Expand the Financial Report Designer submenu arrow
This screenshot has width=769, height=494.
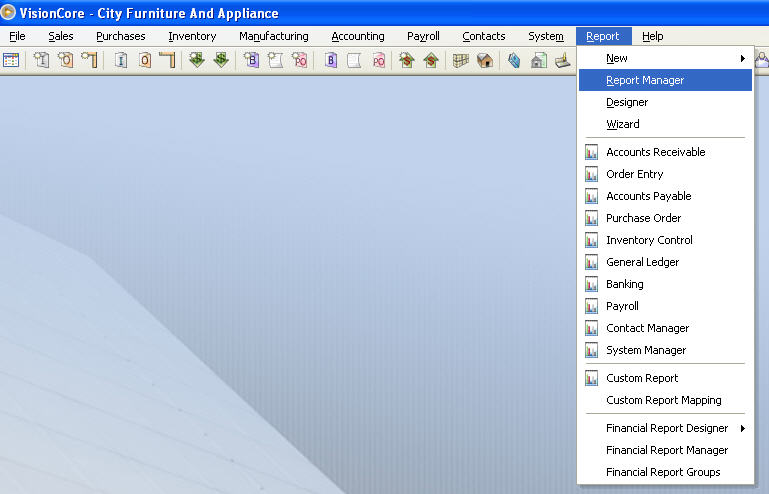743,428
